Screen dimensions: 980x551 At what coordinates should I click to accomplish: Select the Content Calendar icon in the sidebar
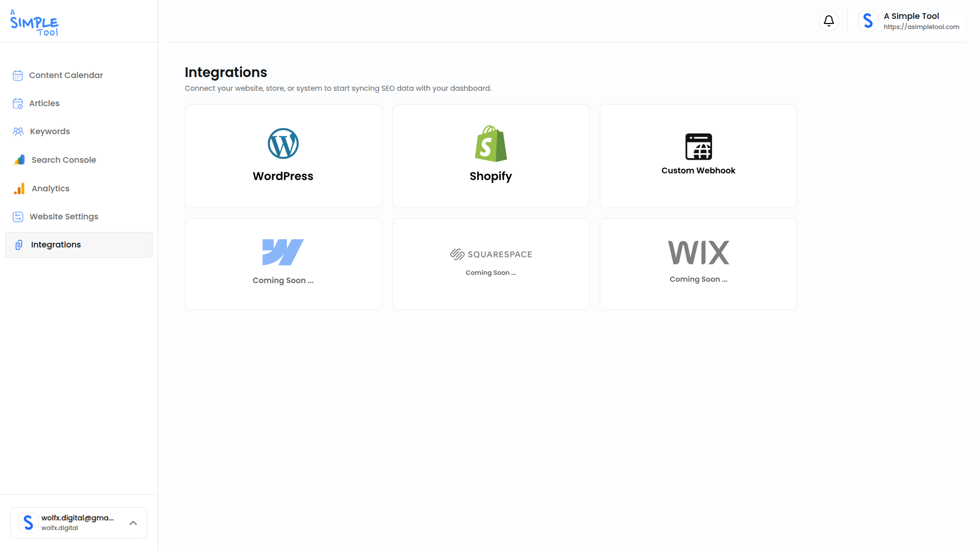click(x=18, y=75)
